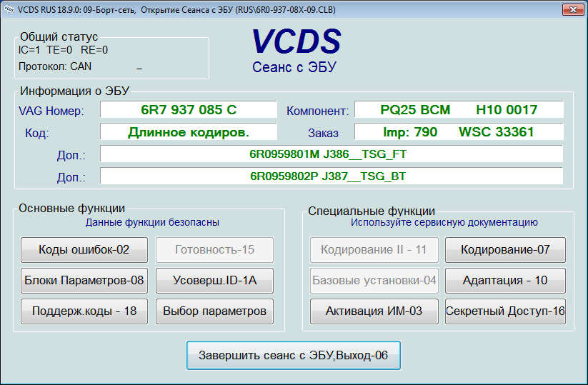The width and height of the screenshot is (588, 385).
Task: Click the greyed Готовность-15 button
Action: (x=214, y=250)
